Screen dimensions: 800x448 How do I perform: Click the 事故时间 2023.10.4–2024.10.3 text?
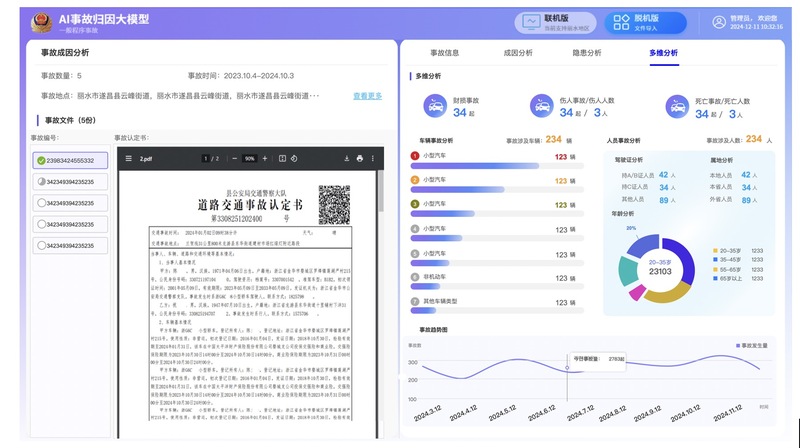click(241, 76)
